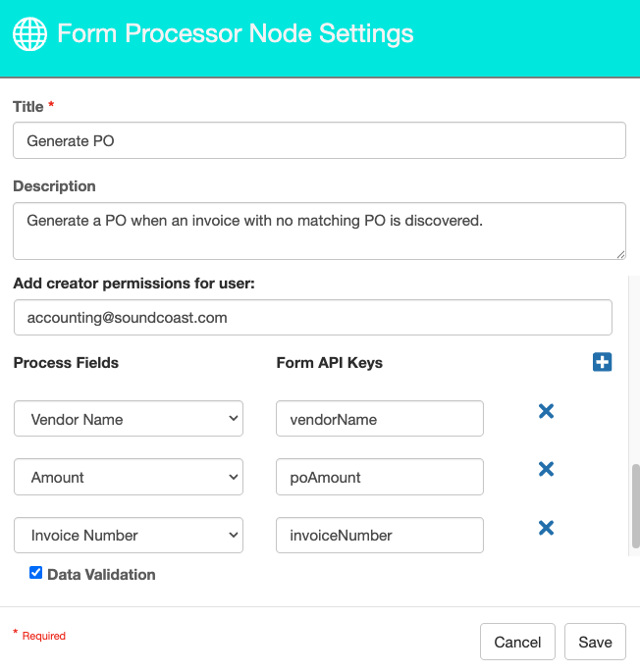Open the Invoice Number field dropdown

(129, 535)
